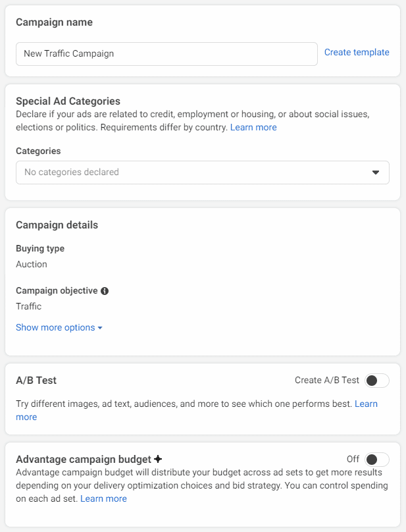The width and height of the screenshot is (406, 532).
Task: Click the A/B Test heading
Action: (36, 381)
